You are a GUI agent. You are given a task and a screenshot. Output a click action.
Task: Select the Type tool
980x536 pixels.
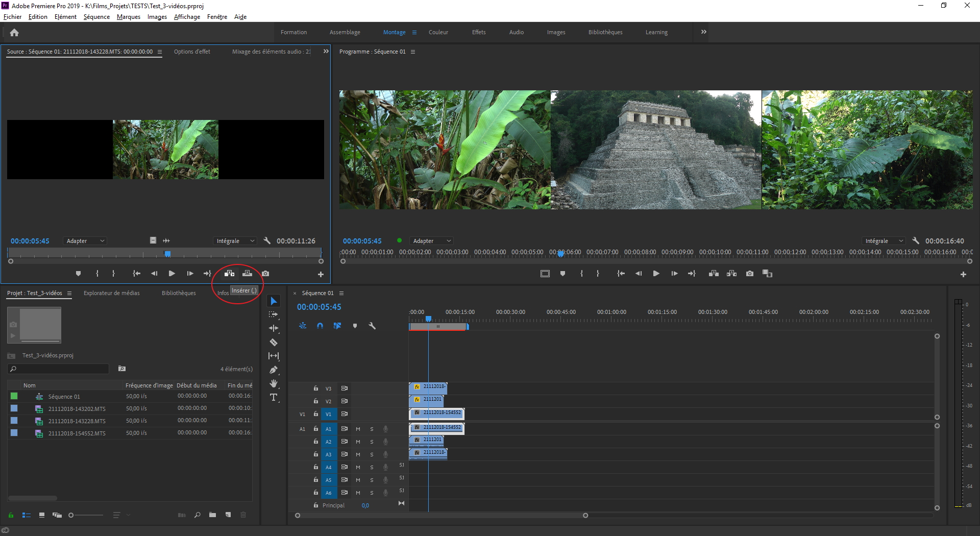point(274,397)
